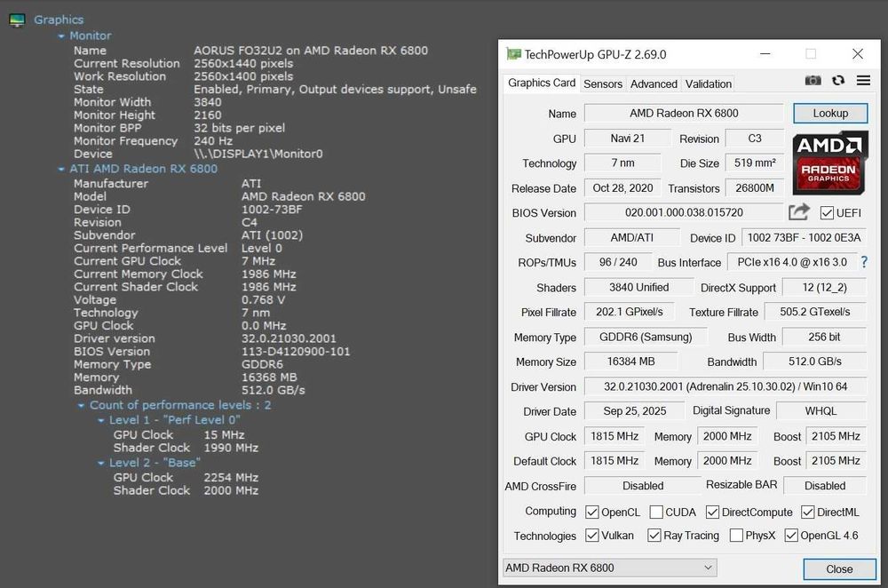Click the Release Date field Oct 28, 2020
The image size is (888, 588).
tap(622, 188)
